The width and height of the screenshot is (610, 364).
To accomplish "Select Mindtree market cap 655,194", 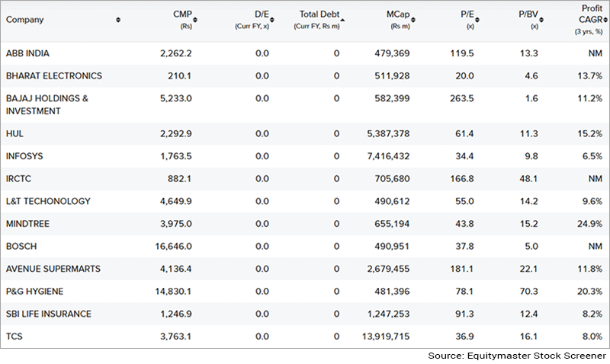I will (392, 224).
